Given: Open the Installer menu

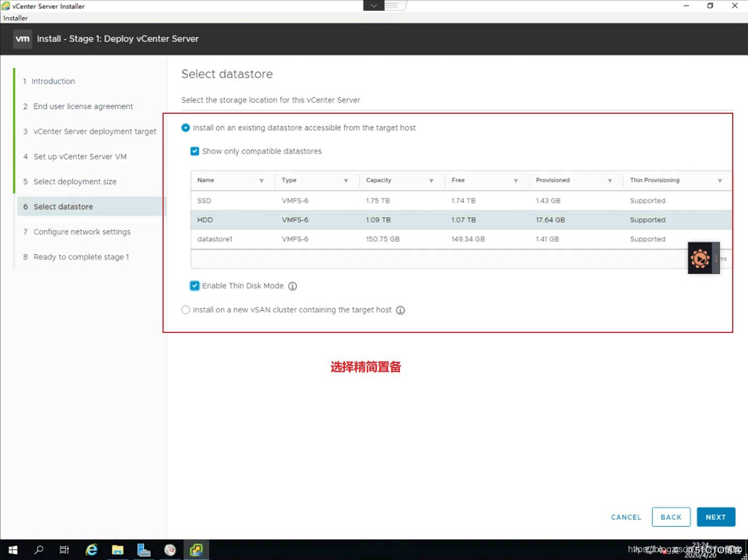Looking at the screenshot, I should coord(15,18).
